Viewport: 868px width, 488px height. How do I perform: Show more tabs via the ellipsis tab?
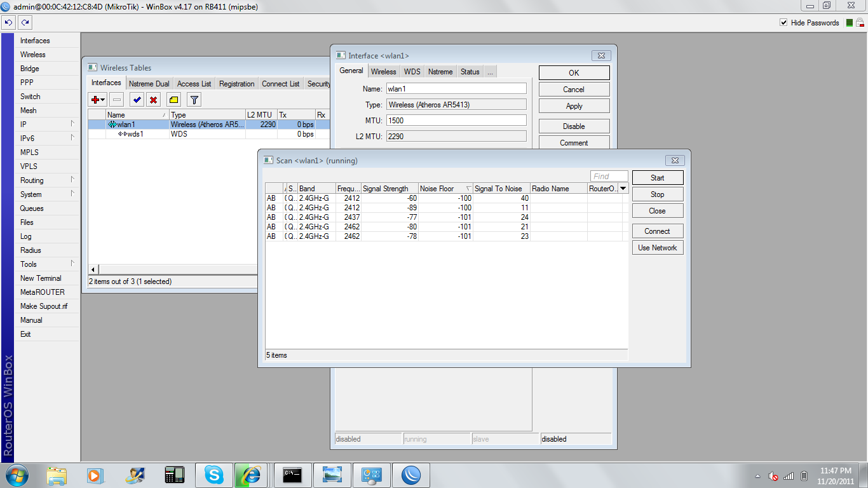(490, 72)
